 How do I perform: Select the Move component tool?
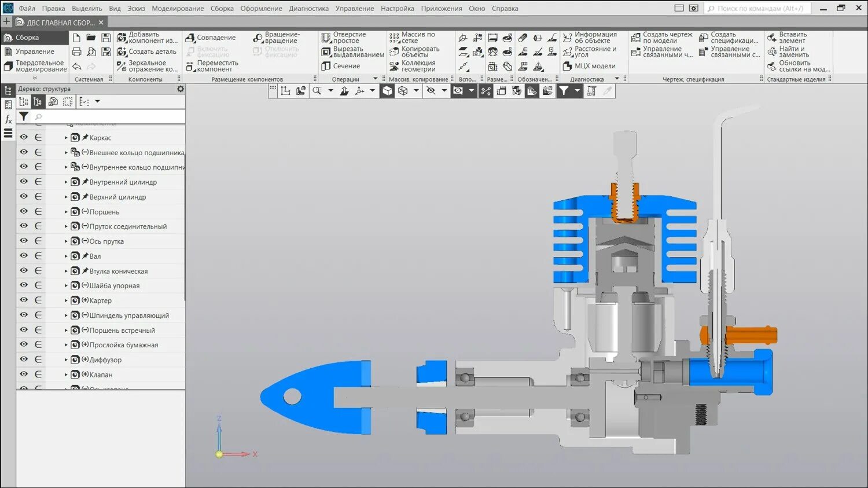tap(212, 66)
